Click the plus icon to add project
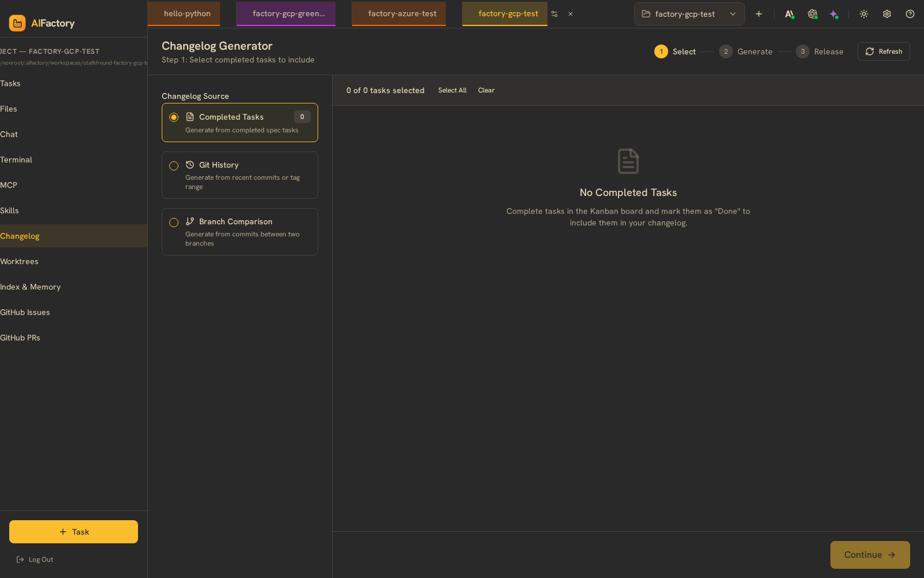The height and width of the screenshot is (578, 924). 759,14
